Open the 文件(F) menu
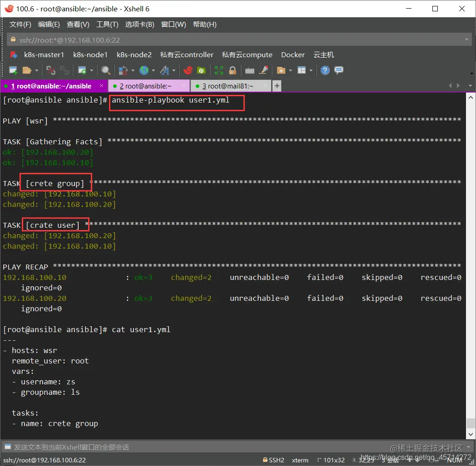The height and width of the screenshot is (466, 476). (x=20, y=24)
